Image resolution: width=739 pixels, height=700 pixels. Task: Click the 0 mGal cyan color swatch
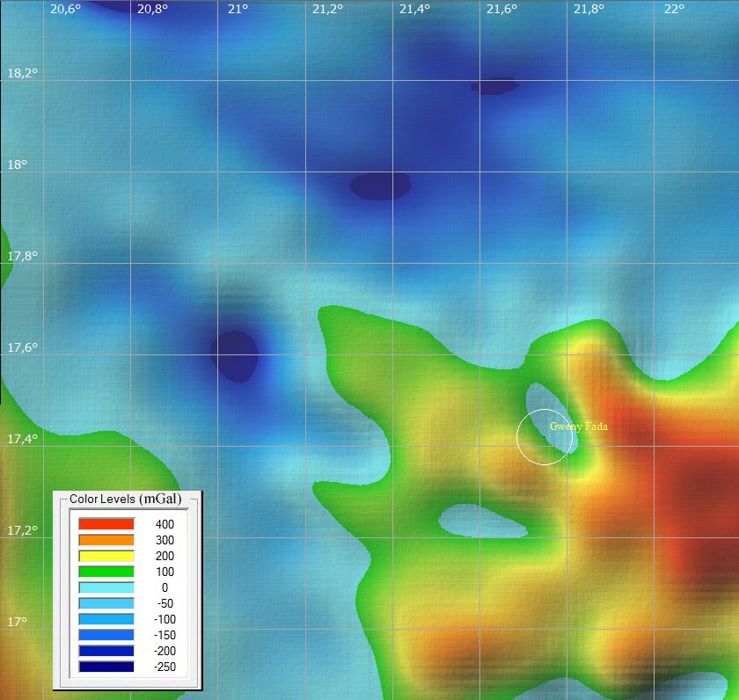[x=106, y=587]
